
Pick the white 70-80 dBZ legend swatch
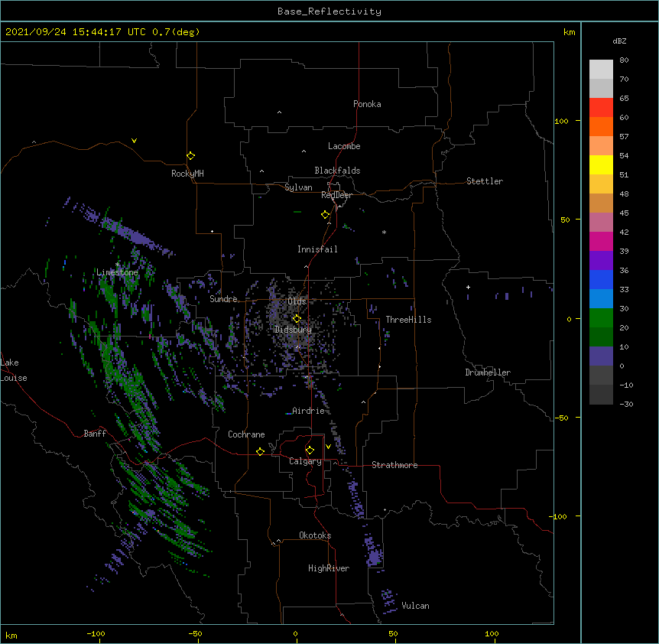pyautogui.click(x=601, y=69)
